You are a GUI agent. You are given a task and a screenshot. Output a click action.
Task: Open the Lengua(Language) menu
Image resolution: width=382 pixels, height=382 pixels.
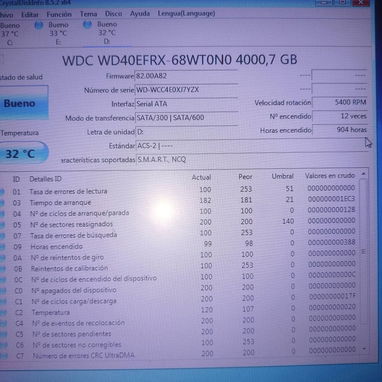186,14
